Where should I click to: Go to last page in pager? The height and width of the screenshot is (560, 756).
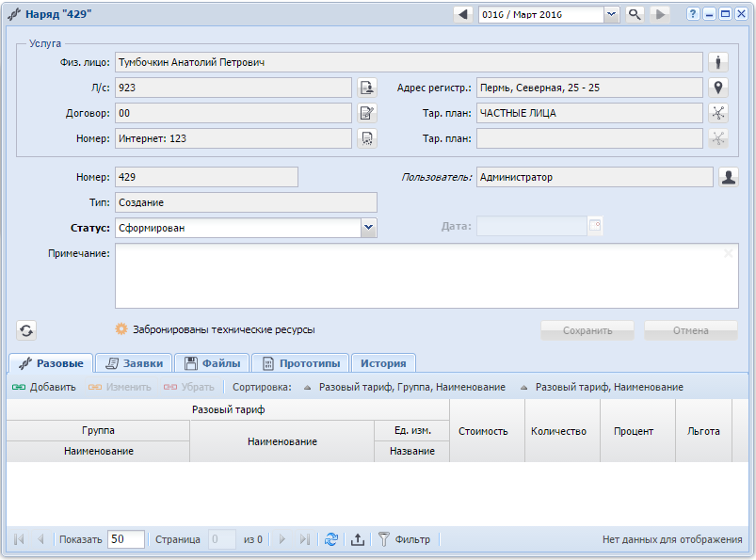pos(305,539)
